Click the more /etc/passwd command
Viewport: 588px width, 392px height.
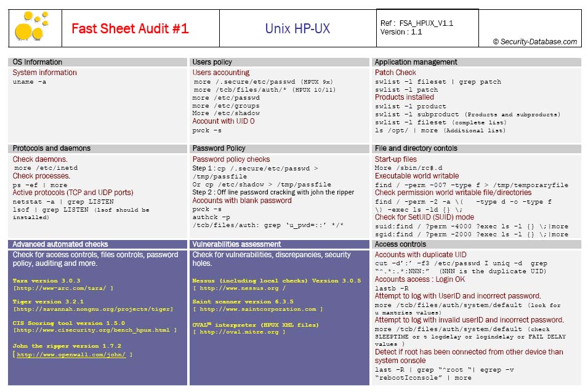click(x=226, y=98)
